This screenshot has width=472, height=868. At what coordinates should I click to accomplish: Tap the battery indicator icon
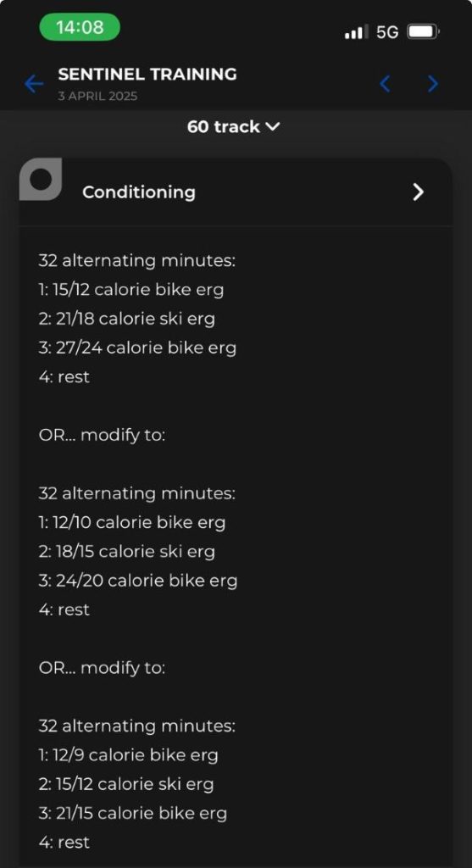pyautogui.click(x=424, y=32)
